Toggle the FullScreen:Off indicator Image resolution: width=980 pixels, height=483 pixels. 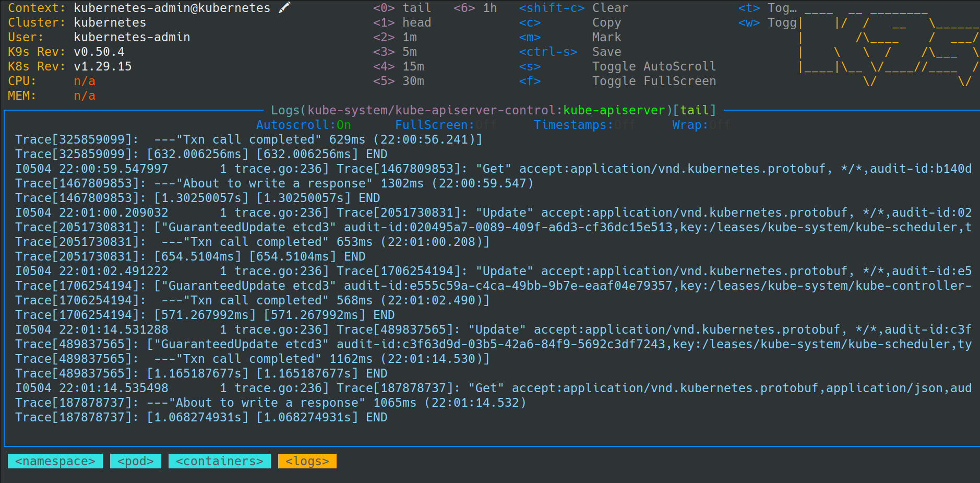[x=445, y=125]
